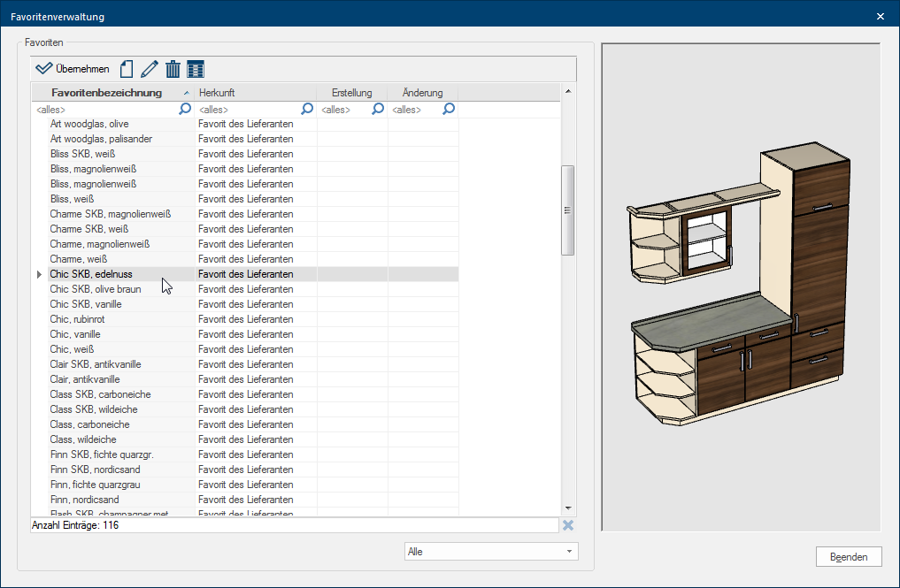Delete favorite using the trash icon
The image size is (900, 588).
click(173, 69)
